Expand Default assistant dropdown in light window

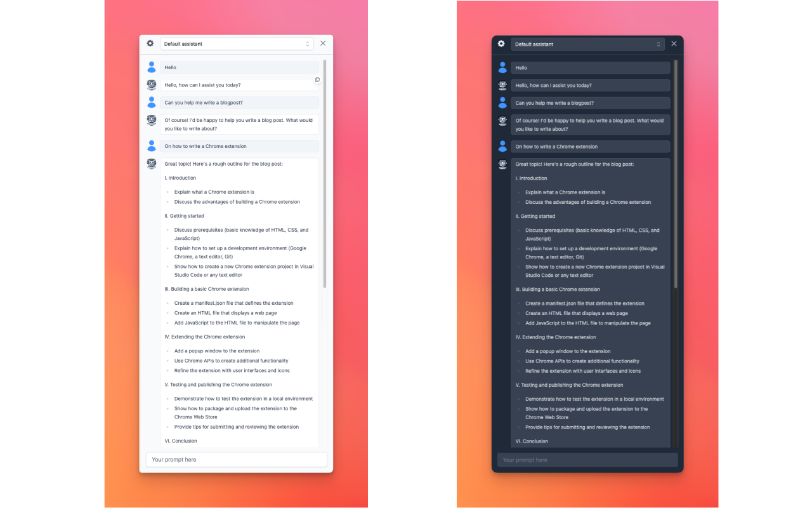(237, 44)
